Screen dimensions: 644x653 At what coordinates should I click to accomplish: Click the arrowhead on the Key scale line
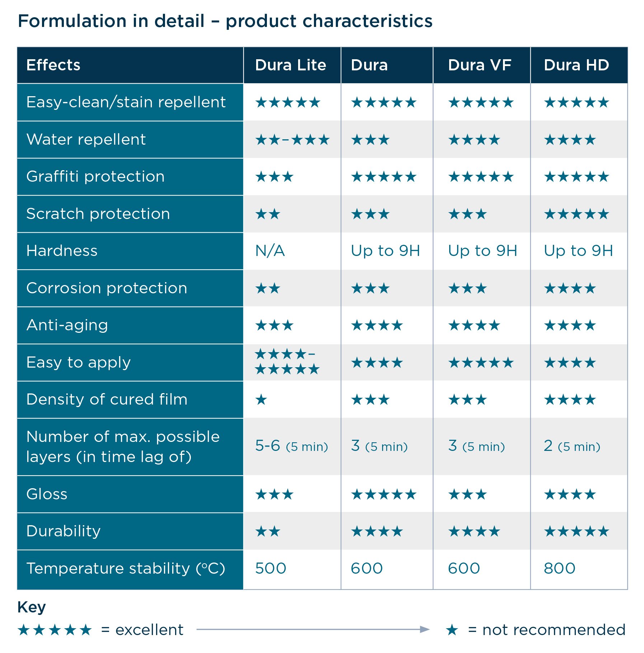(x=425, y=629)
